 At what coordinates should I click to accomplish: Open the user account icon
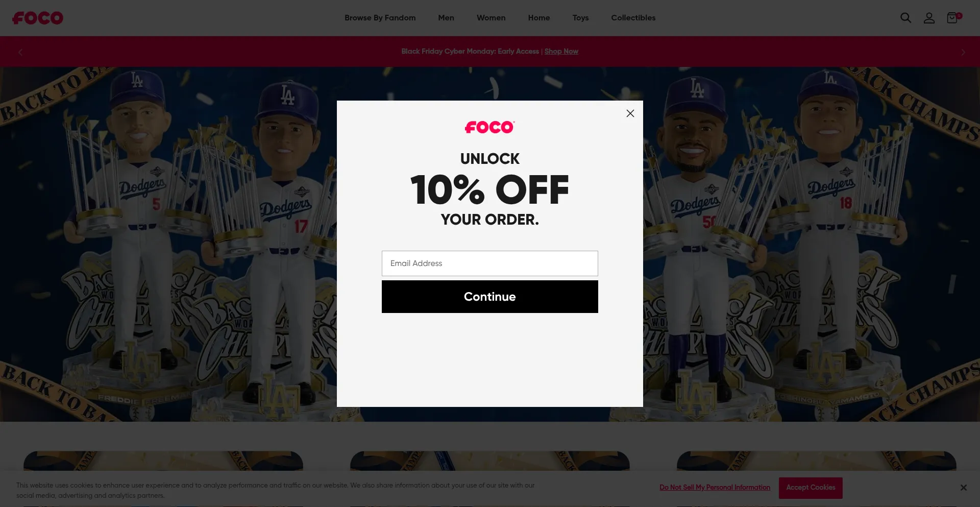[x=929, y=18]
